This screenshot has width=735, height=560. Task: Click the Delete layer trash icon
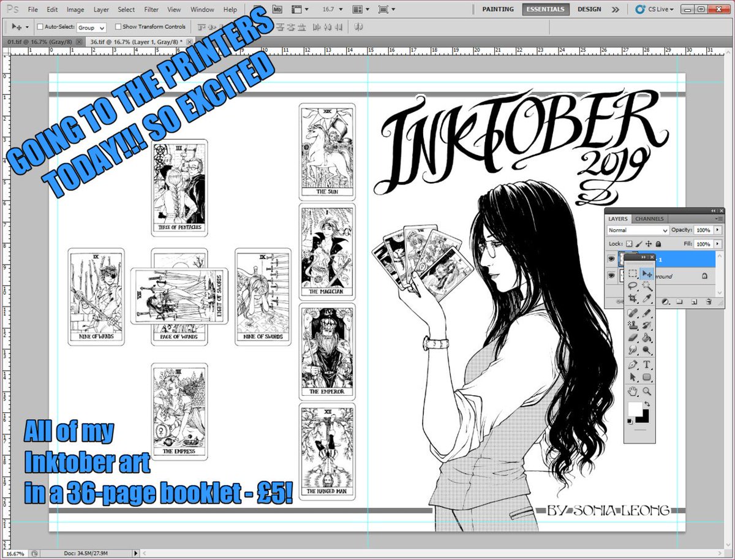(709, 301)
